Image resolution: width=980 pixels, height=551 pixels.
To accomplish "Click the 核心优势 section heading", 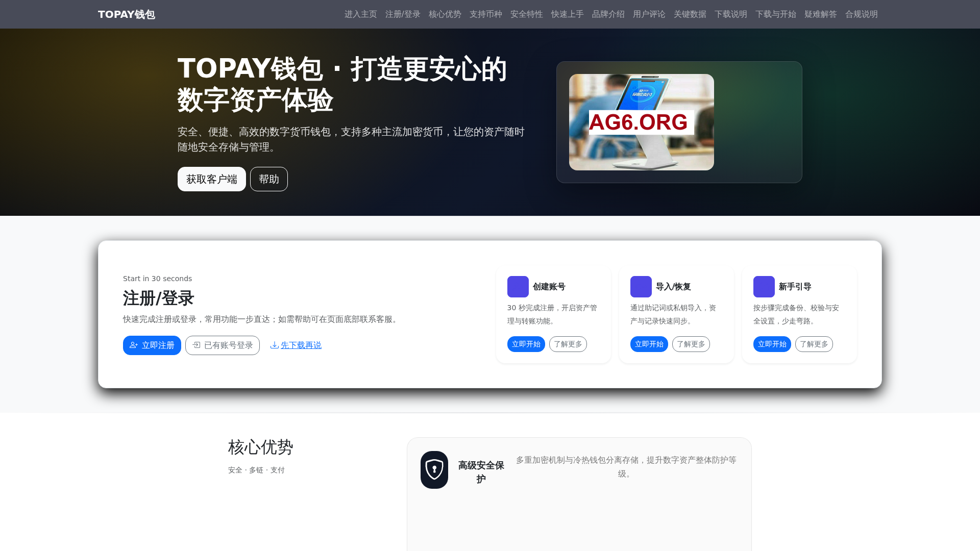I will pyautogui.click(x=260, y=447).
